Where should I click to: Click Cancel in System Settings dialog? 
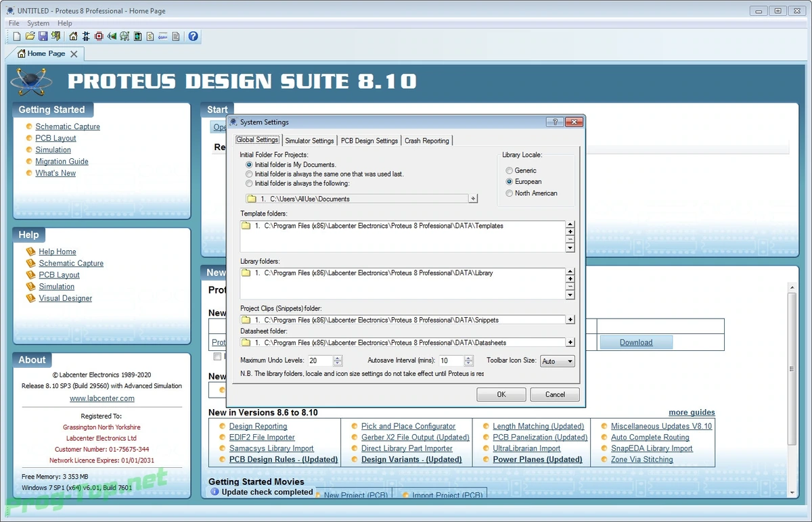(555, 394)
